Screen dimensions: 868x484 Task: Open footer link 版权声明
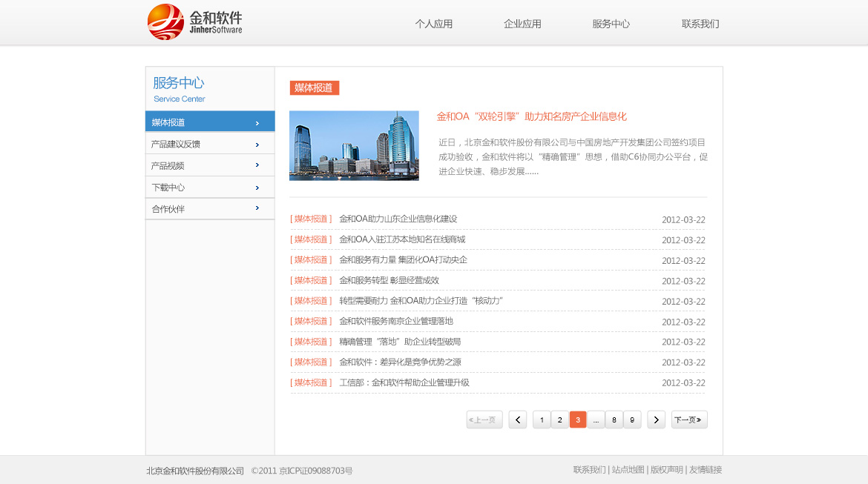pyautogui.click(x=666, y=470)
